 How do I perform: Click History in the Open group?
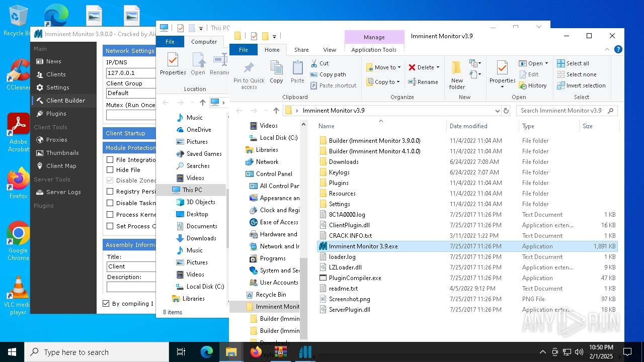(x=533, y=85)
